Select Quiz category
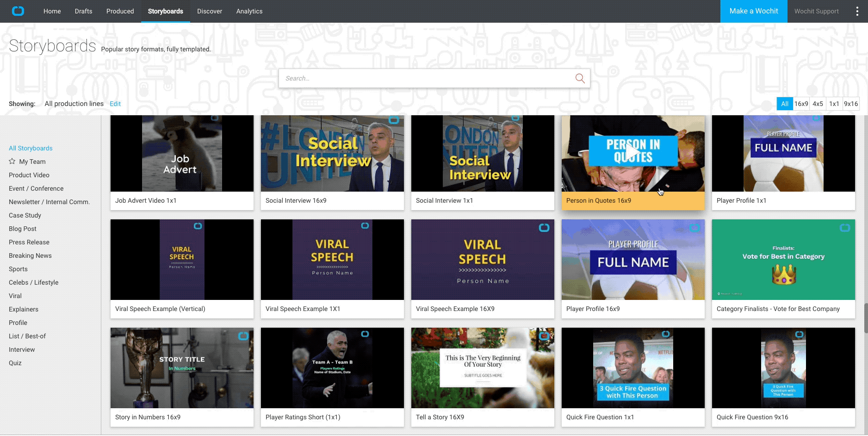Viewport: 868px width, 436px height. coord(15,363)
